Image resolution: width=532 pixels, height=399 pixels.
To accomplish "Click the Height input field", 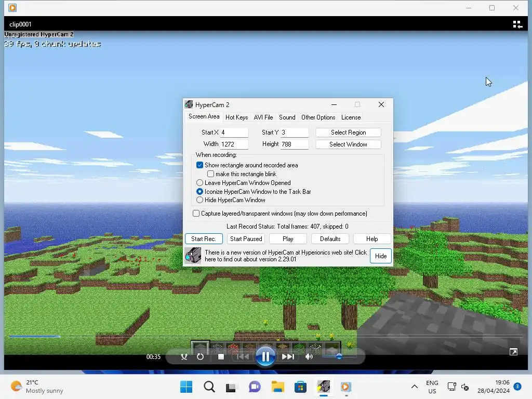I will tap(295, 144).
